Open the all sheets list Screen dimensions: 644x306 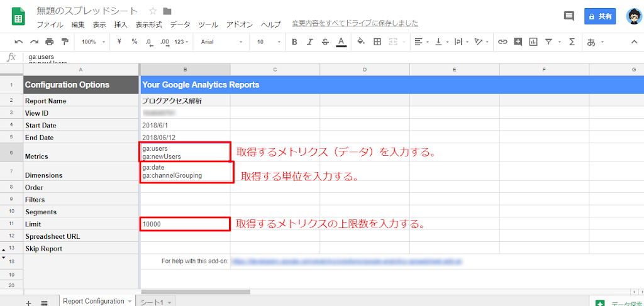45,303
